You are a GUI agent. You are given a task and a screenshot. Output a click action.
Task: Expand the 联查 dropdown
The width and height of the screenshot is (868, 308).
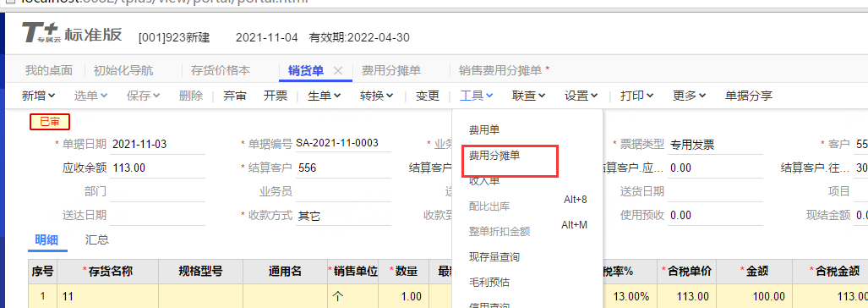pyautogui.click(x=529, y=96)
